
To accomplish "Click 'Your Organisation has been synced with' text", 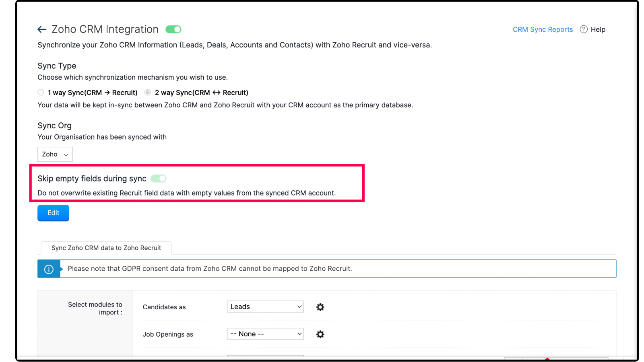I will (102, 137).
